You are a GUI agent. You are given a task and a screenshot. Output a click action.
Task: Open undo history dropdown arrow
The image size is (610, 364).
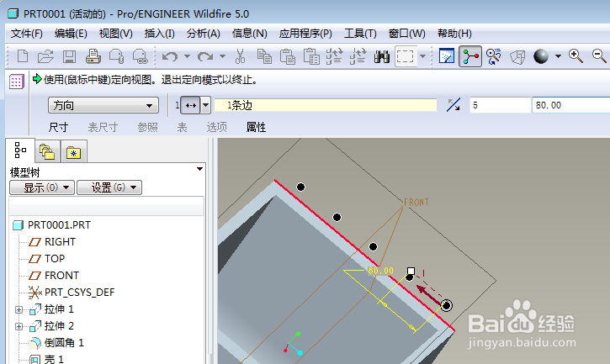(187, 57)
